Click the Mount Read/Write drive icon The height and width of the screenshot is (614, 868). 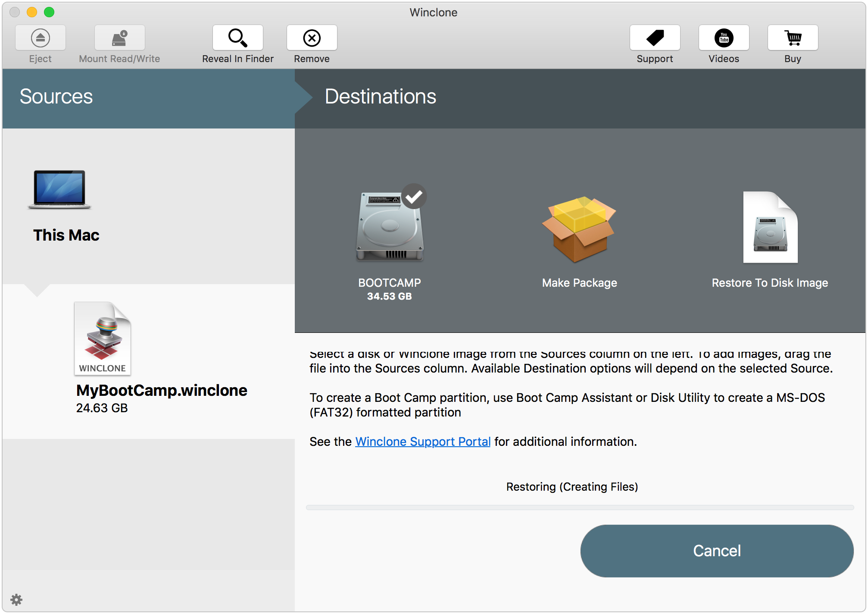[120, 38]
